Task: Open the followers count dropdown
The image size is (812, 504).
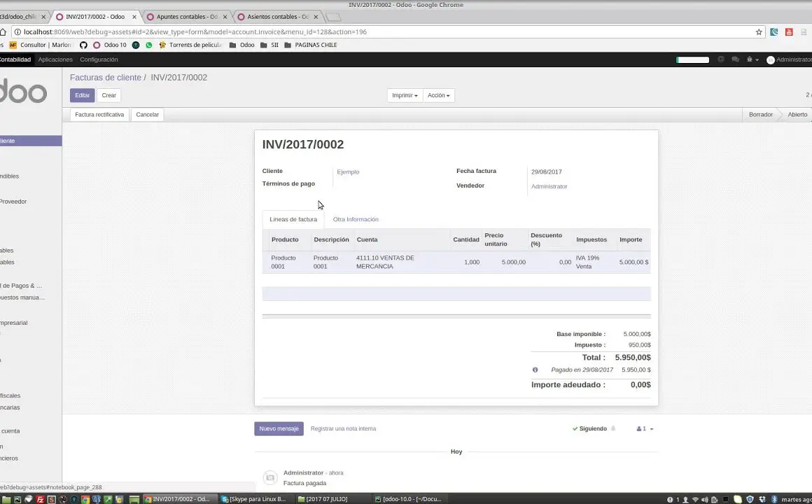Action: 645,428
